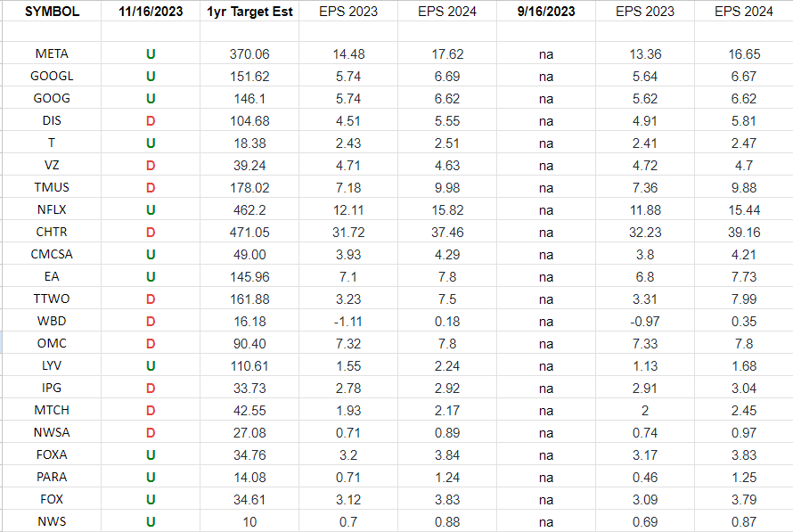Click WBD EPS value -1.11
This screenshot has width=793, height=532.
348,321
